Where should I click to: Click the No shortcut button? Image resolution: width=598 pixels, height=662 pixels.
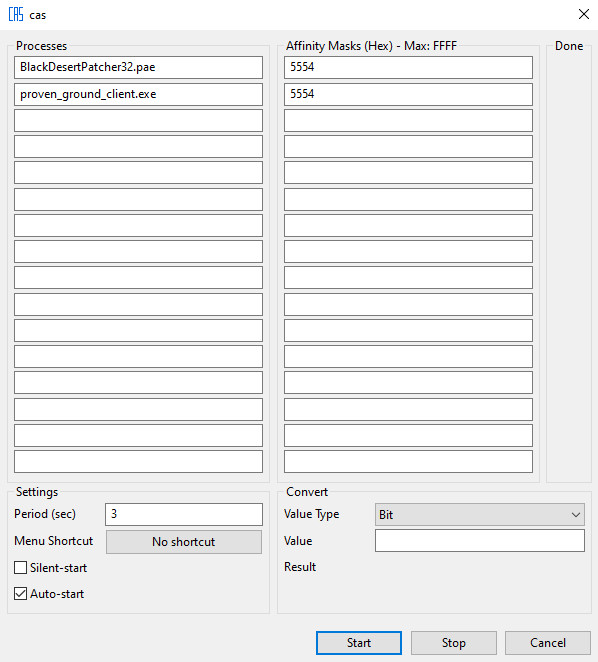[x=184, y=542]
